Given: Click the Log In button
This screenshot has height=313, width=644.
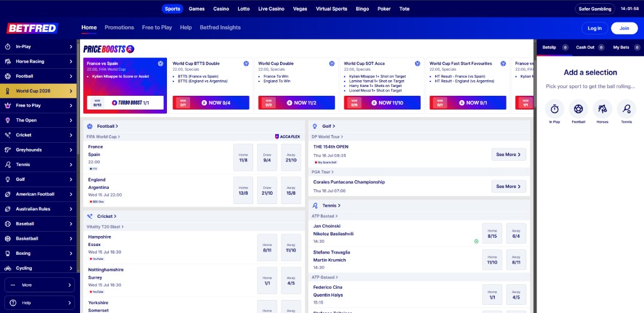Looking at the screenshot, I should (595, 28).
